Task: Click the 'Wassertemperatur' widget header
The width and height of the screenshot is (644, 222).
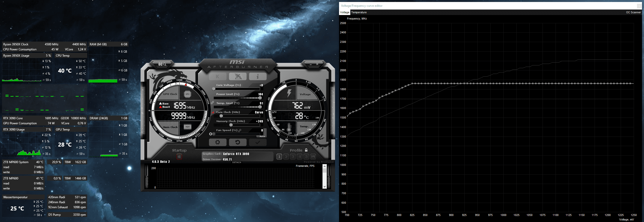Action: coord(23,197)
